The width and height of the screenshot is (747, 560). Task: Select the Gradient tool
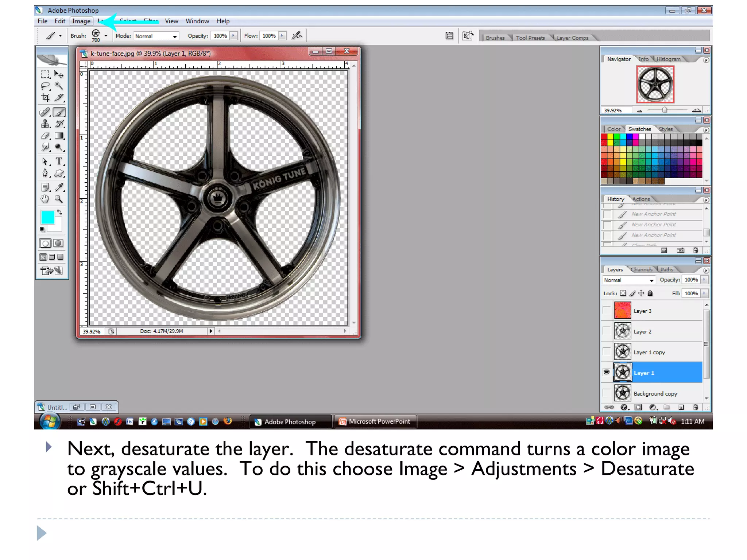point(59,136)
